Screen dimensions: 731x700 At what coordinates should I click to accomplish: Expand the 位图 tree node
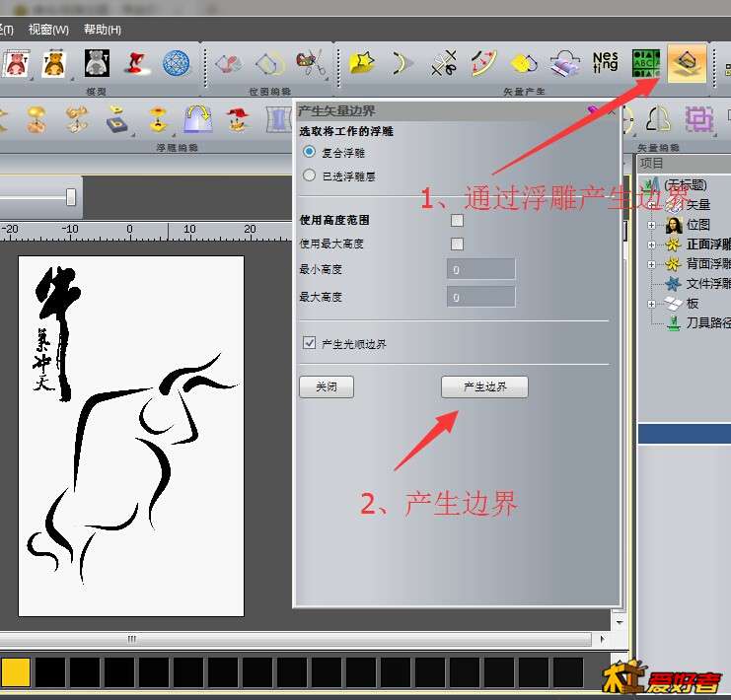click(x=651, y=225)
